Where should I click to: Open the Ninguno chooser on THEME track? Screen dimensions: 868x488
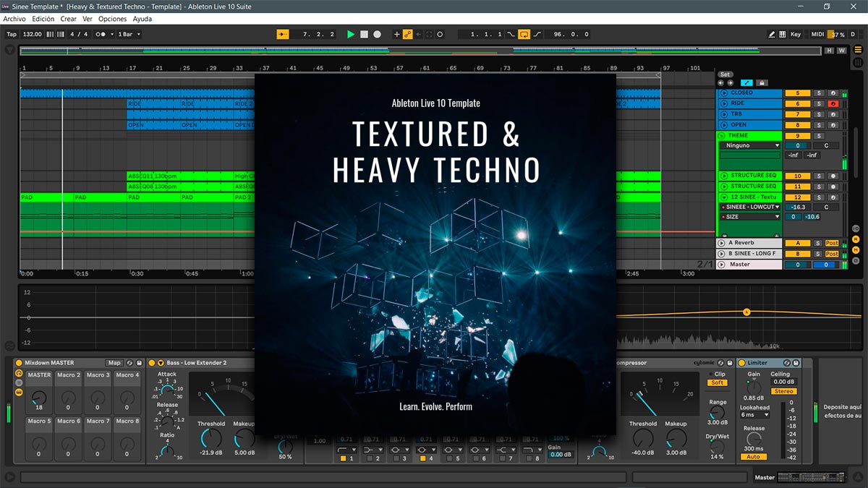tap(750, 145)
